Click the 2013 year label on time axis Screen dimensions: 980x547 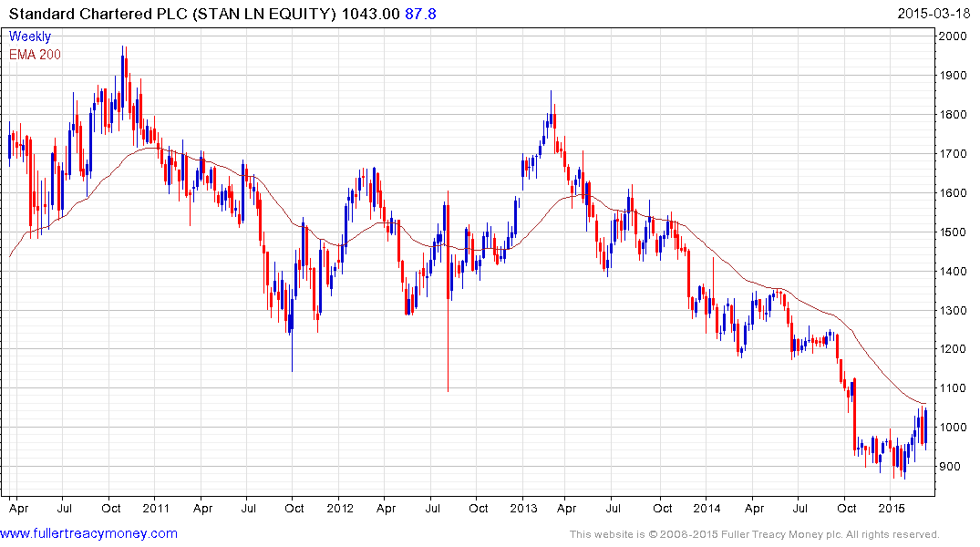point(523,508)
